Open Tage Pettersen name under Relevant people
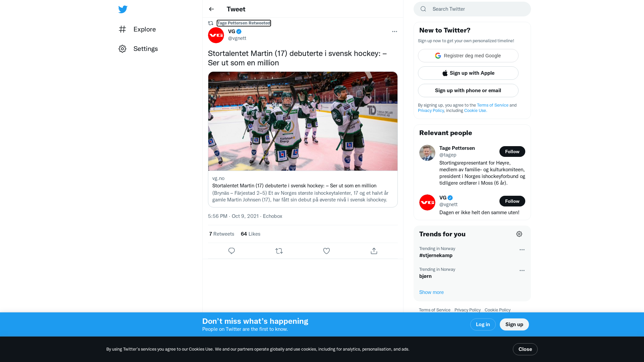Screen dimensions: 644x362 click(x=457, y=148)
